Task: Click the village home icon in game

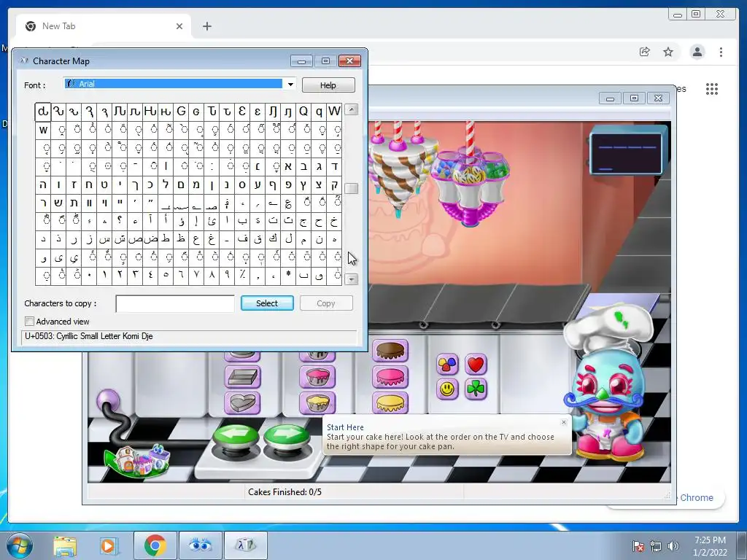Action: (x=138, y=461)
